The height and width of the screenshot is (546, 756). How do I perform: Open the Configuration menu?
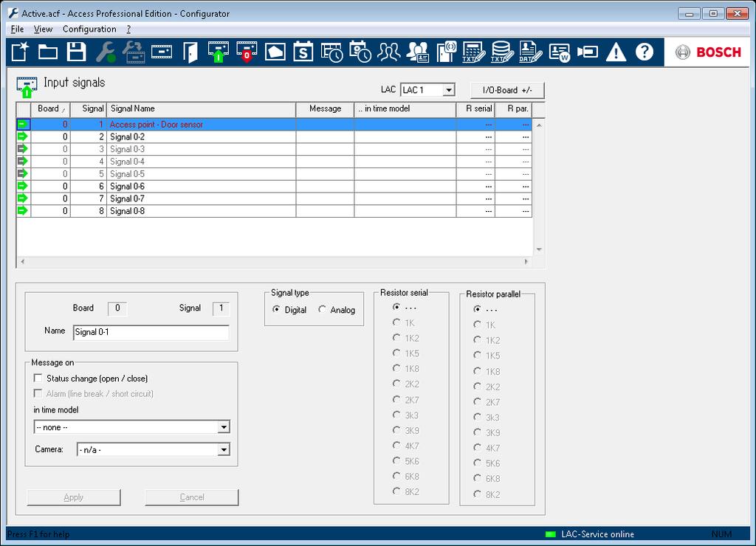[89, 29]
